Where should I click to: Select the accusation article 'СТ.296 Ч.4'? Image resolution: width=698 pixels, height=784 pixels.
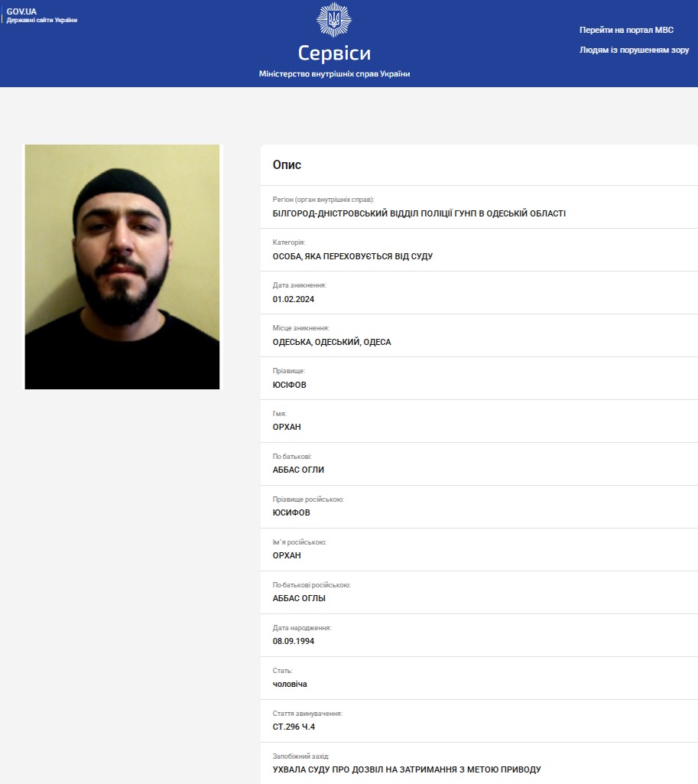pos(294,727)
